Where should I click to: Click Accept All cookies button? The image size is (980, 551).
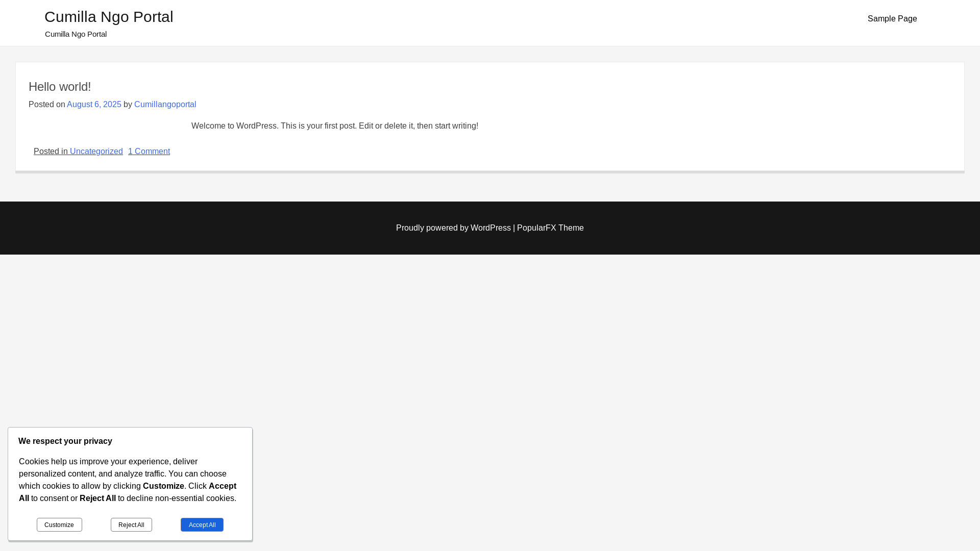[x=202, y=524]
